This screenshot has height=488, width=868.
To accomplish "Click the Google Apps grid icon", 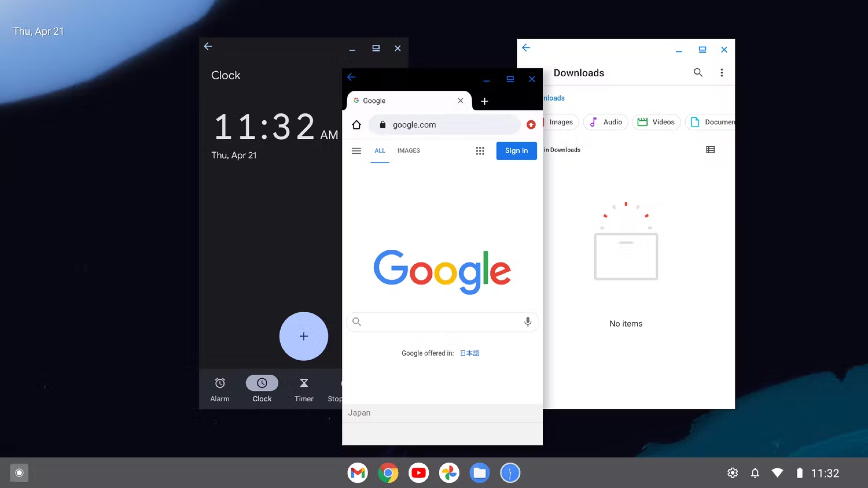I will (x=480, y=150).
